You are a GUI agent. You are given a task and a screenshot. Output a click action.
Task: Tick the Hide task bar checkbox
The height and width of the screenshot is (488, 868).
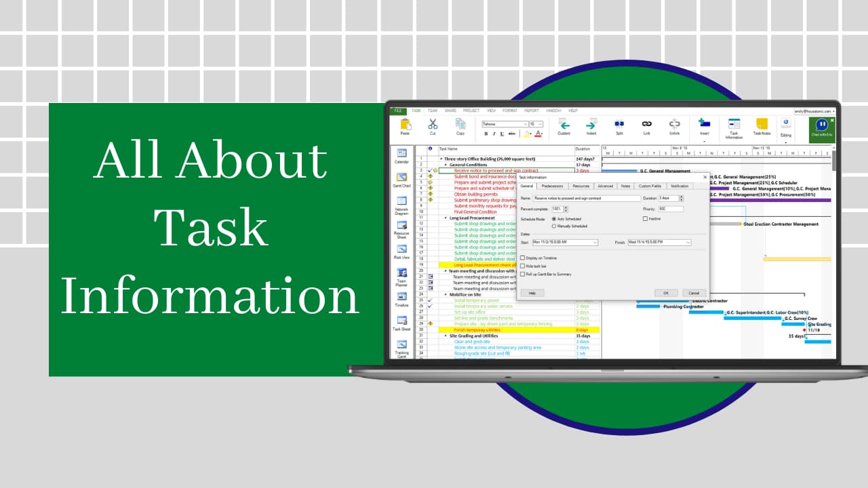coord(522,266)
